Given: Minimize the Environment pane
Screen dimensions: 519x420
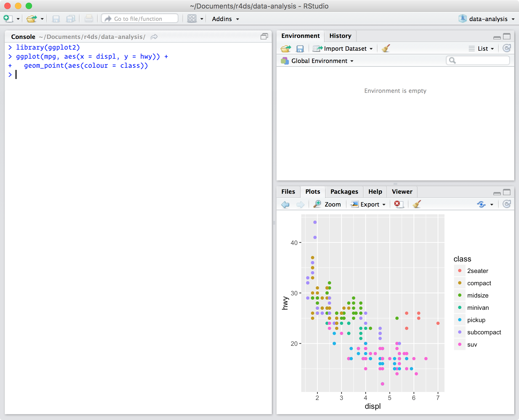Looking at the screenshot, I should pos(497,37).
